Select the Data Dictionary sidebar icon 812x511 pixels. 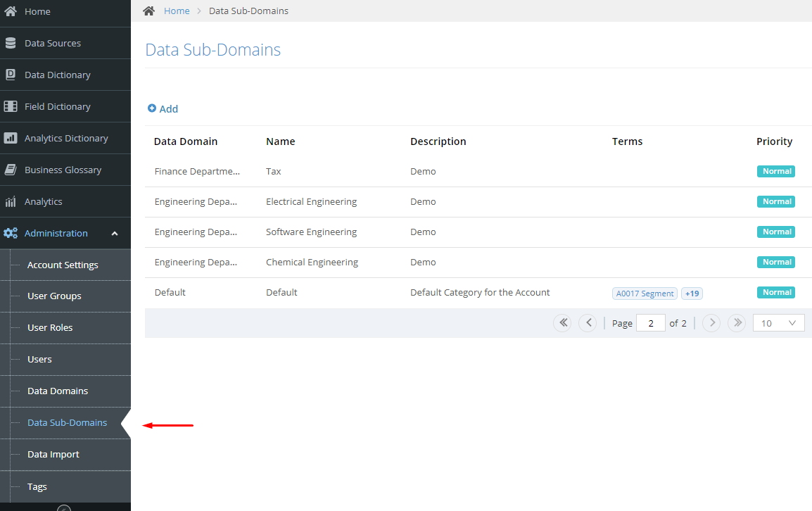pyautogui.click(x=11, y=75)
